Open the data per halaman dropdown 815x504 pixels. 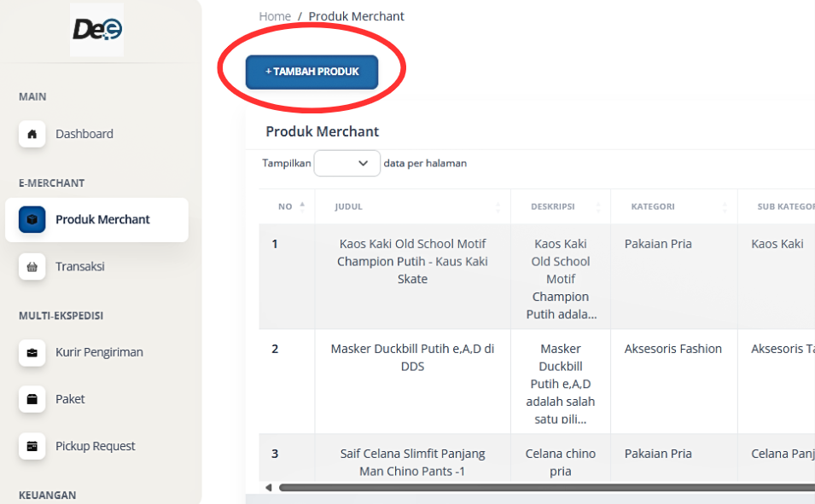coord(346,163)
